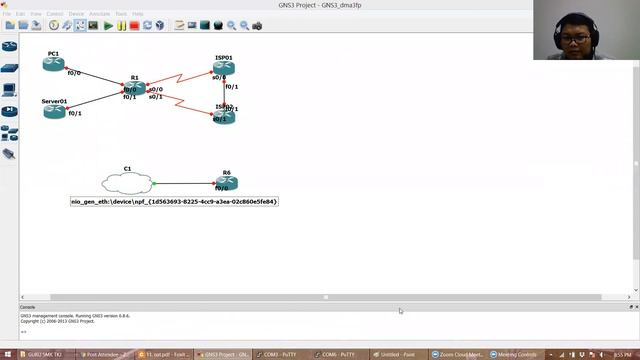This screenshot has height=360, width=640.
Task: Stop all devices with the red stop button
Action: (134, 26)
